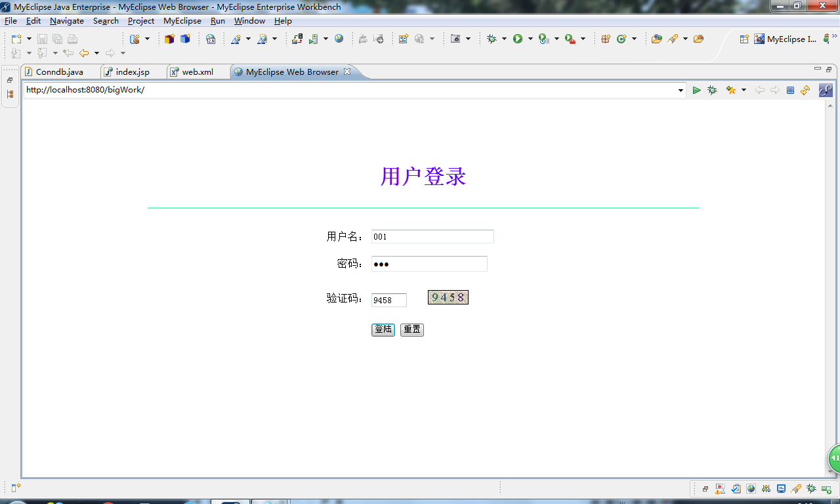
Task: Expand the Debug dropdown arrow in main toolbar
Action: click(504, 39)
